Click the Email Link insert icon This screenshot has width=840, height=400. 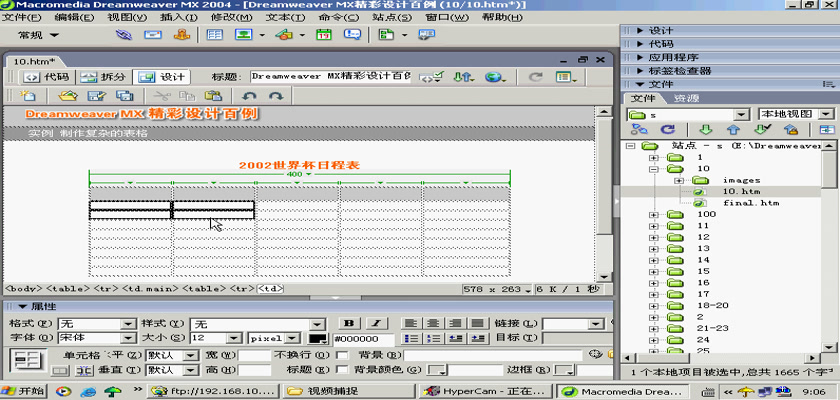tap(153, 35)
